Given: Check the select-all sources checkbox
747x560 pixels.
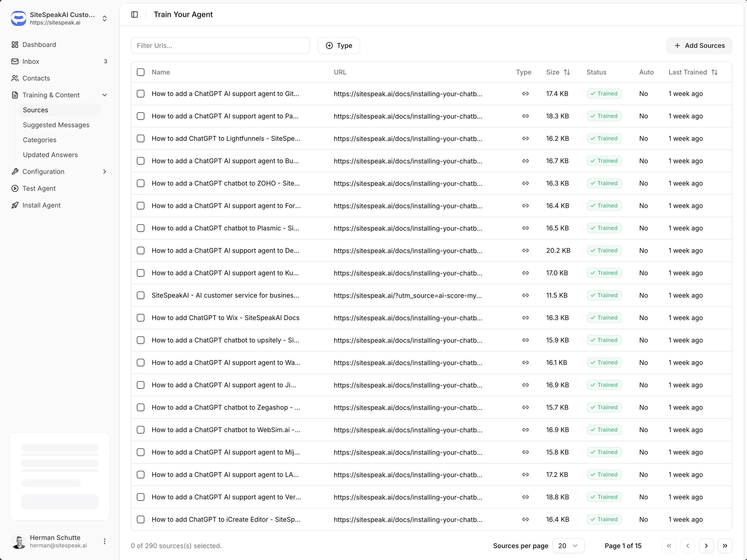Looking at the screenshot, I should pos(140,72).
